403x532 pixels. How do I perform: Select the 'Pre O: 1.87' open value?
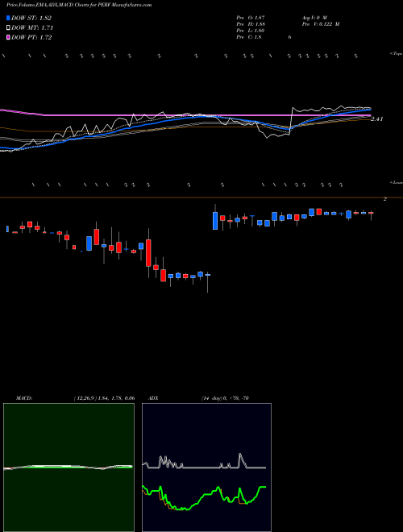[x=251, y=17]
